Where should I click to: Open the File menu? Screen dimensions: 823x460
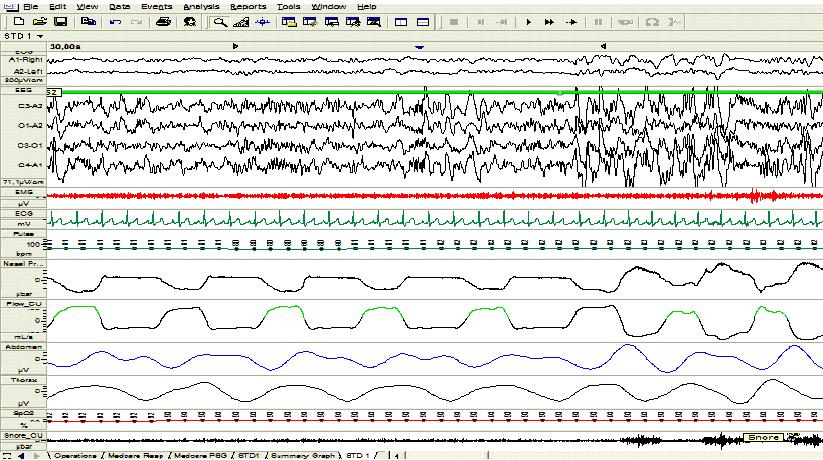[31, 6]
